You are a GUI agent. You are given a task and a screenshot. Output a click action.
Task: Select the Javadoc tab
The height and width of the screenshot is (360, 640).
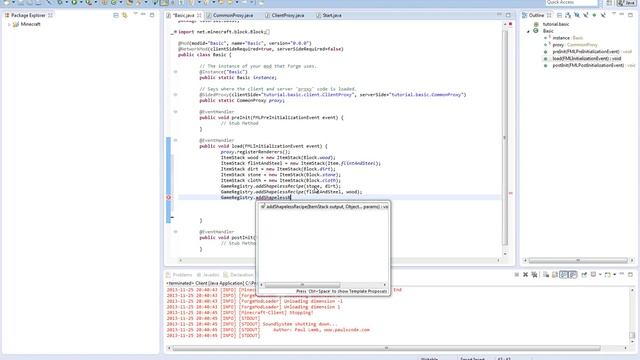coord(208,275)
